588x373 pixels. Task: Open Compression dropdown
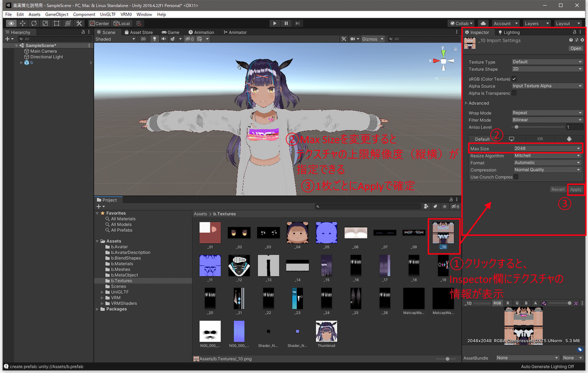tap(548, 170)
